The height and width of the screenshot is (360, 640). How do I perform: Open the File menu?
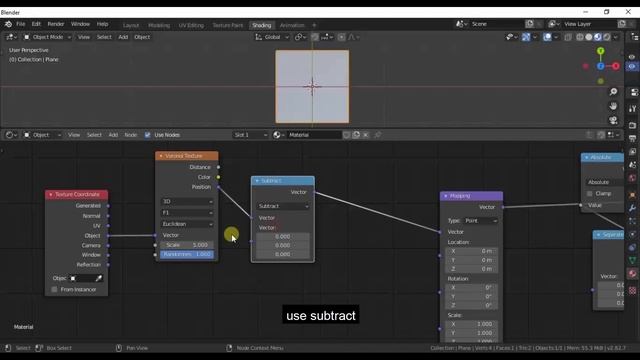20,24
